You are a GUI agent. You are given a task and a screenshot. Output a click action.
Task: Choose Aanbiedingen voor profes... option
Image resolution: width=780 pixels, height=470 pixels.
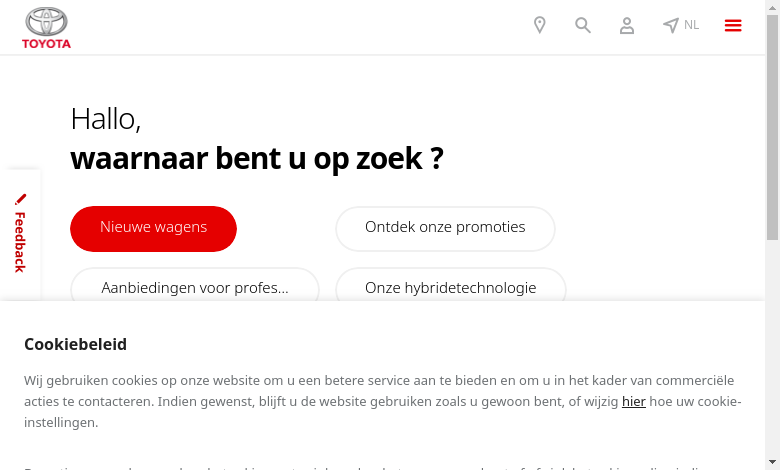tap(195, 286)
